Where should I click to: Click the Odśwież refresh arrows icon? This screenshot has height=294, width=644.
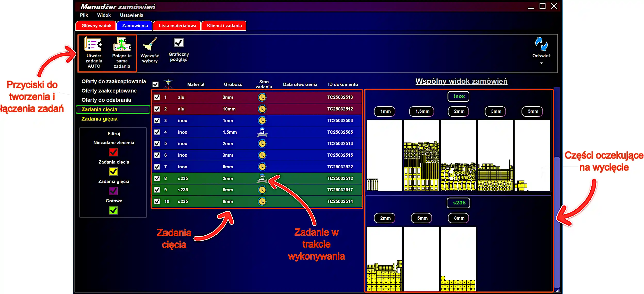pyautogui.click(x=541, y=44)
